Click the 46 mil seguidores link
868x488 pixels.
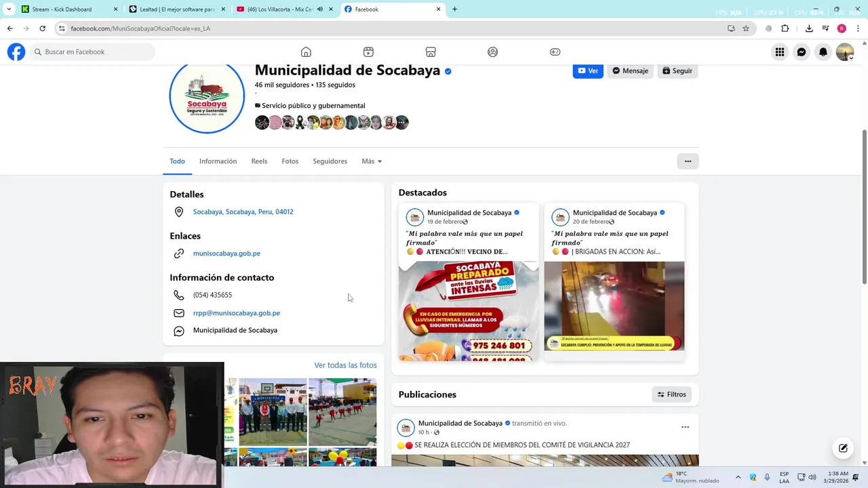pos(282,85)
